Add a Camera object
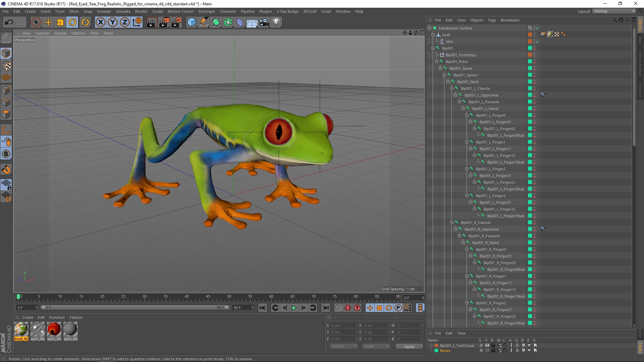The image size is (644, 362). click(x=264, y=22)
